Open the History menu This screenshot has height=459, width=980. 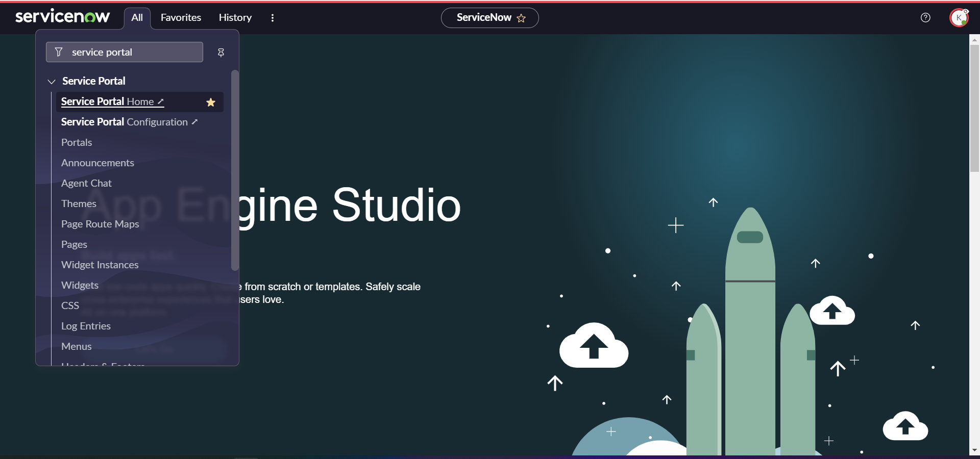point(235,18)
